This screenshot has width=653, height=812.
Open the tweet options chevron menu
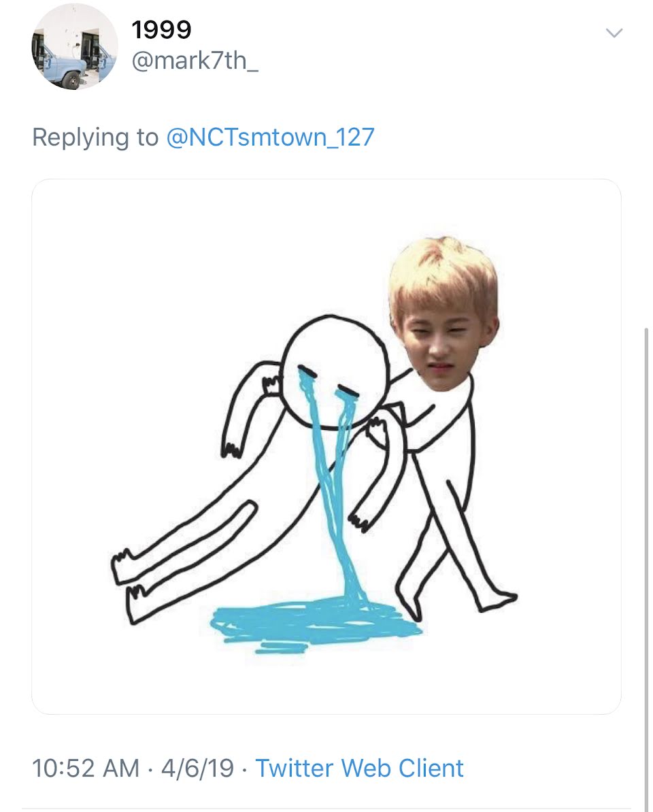tap(614, 33)
